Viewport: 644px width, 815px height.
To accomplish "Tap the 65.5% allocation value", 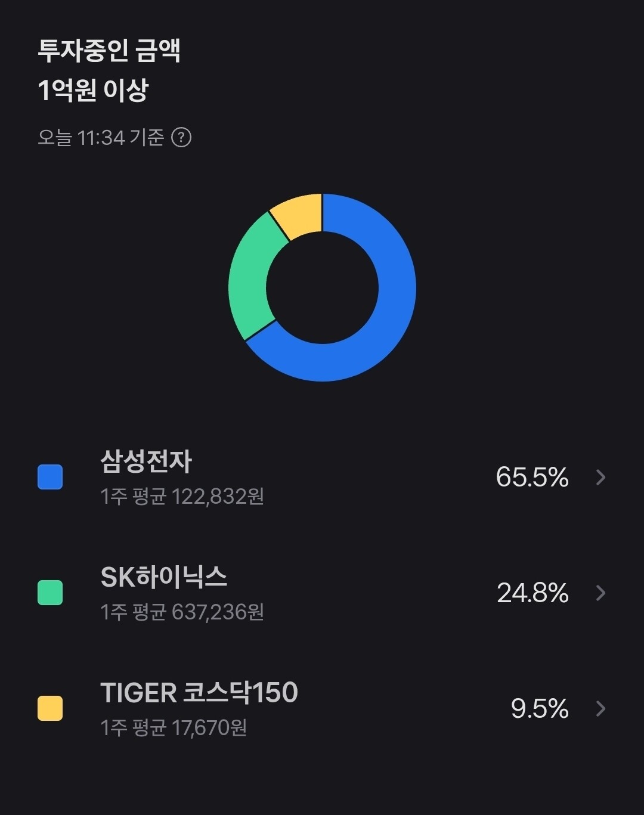I will (x=532, y=477).
